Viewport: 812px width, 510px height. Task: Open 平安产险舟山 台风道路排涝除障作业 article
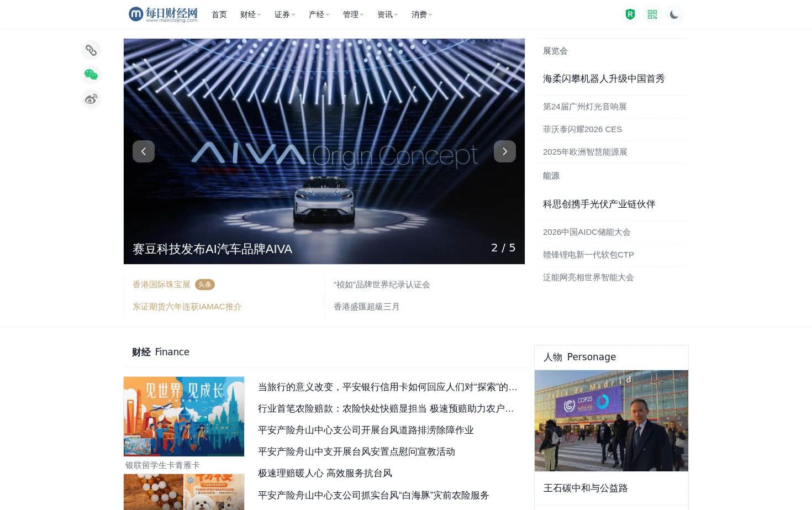(366, 430)
